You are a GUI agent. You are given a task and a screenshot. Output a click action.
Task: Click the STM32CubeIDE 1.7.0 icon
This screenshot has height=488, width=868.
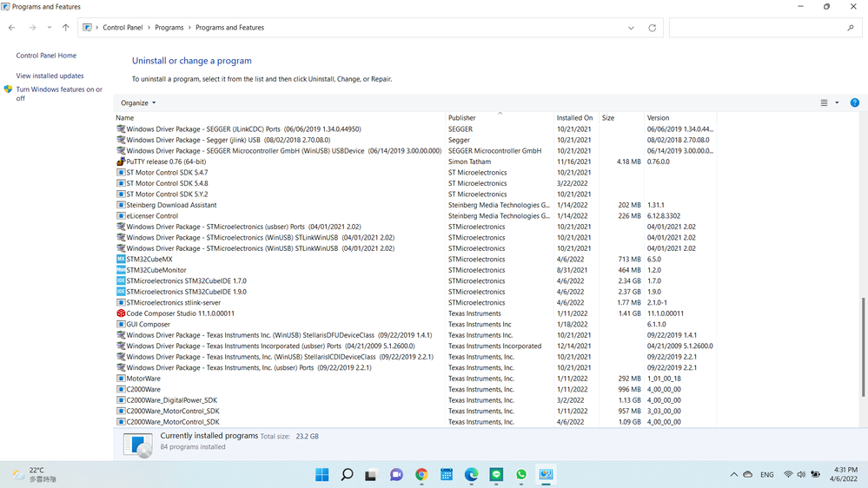121,280
